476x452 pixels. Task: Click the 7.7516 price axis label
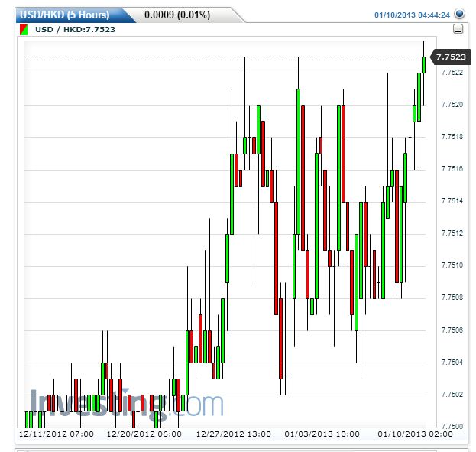click(452, 169)
